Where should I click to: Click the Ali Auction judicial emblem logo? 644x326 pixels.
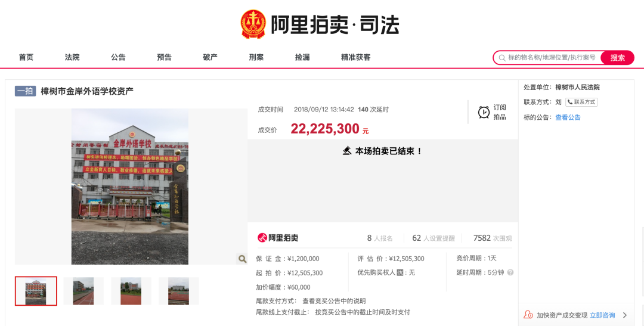253,24
